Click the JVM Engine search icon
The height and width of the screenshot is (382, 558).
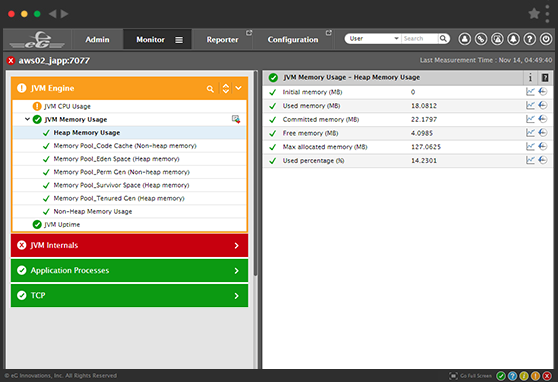click(x=210, y=89)
